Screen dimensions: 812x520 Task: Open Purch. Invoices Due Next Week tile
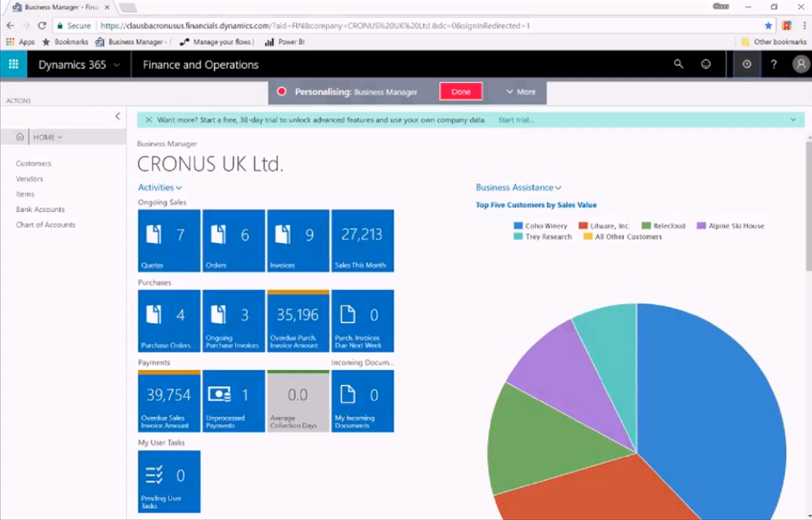(362, 321)
